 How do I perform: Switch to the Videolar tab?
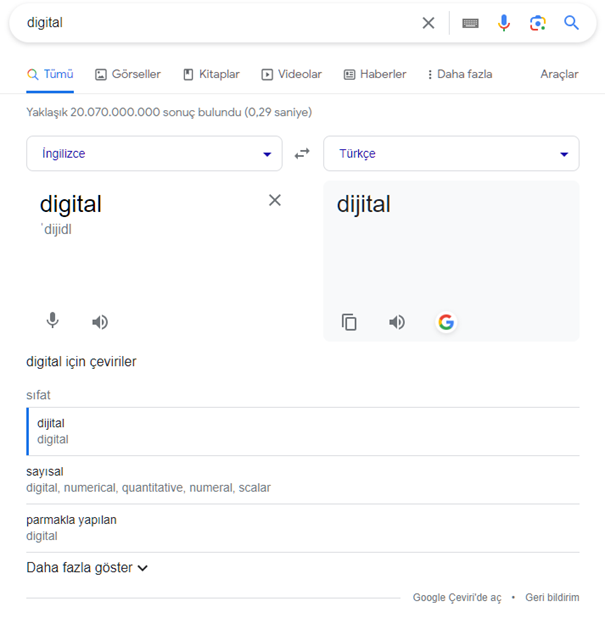point(291,74)
